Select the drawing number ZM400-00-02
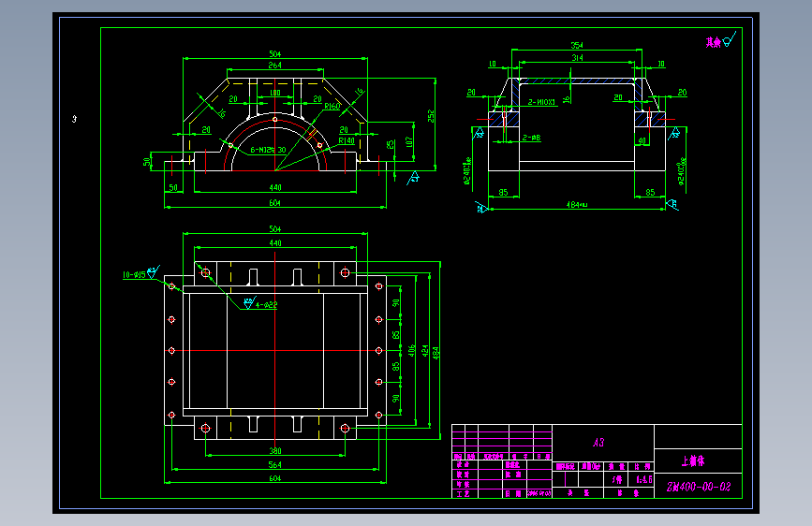Viewport: 812px width, 526px height. [699, 487]
